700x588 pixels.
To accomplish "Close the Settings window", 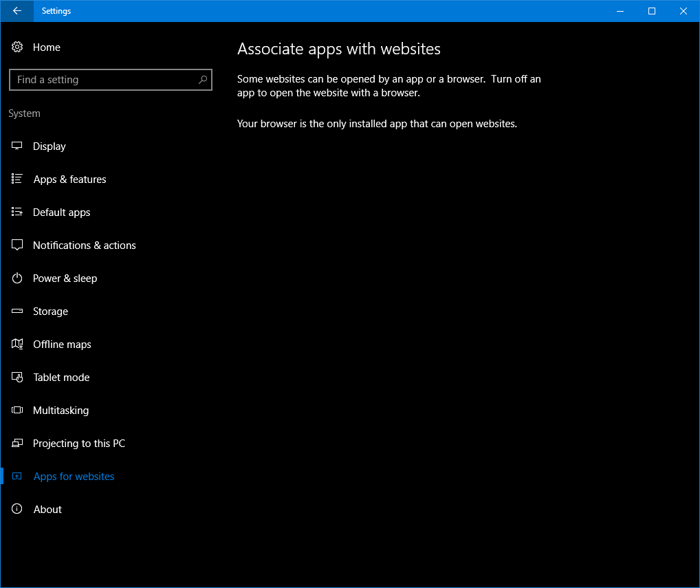I will coord(683,11).
